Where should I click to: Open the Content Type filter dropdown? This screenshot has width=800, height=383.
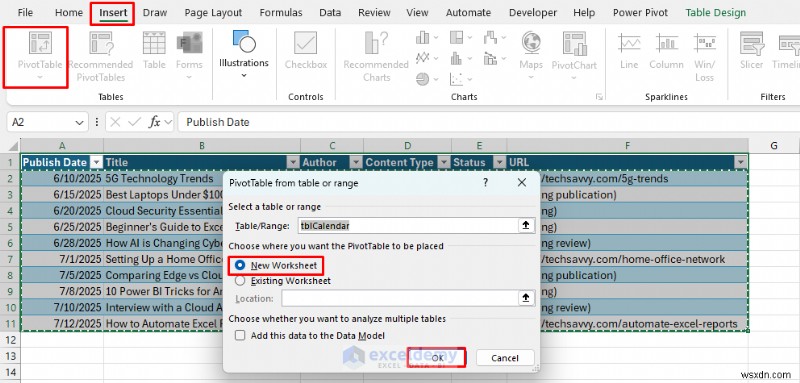point(443,163)
